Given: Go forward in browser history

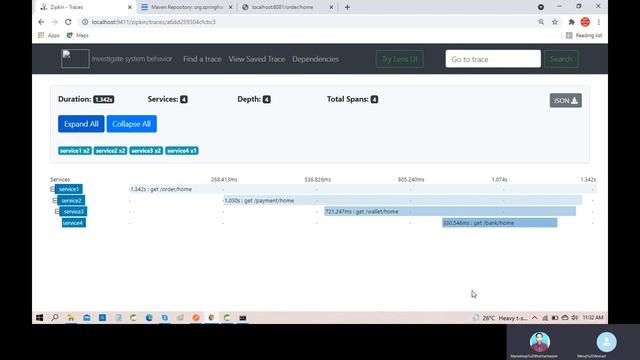Looking at the screenshot, I should (x=55, y=22).
